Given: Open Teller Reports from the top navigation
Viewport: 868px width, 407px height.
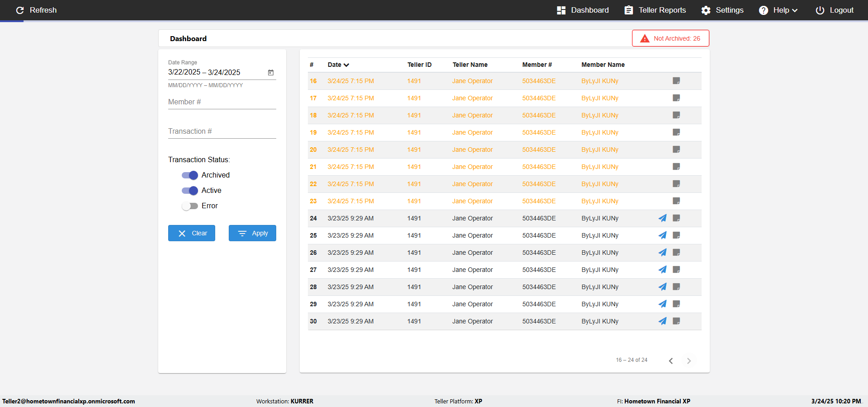Looking at the screenshot, I should pyautogui.click(x=655, y=10).
